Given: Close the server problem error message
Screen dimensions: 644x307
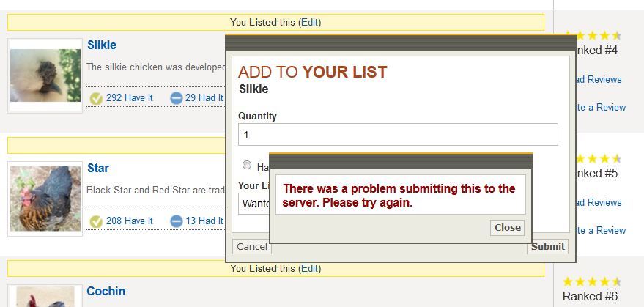Looking at the screenshot, I should coord(507,228).
